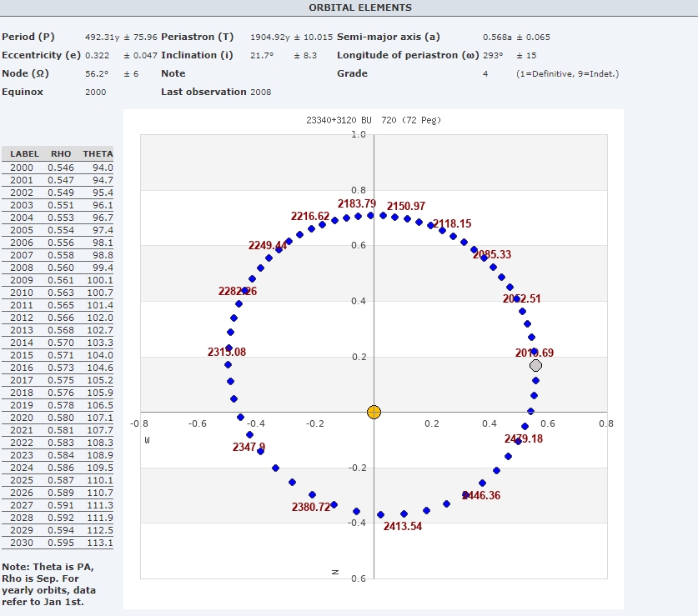The width and height of the screenshot is (698, 616).
Task: Select the orbit marker labeled 2249.44
Action: pyautogui.click(x=279, y=250)
